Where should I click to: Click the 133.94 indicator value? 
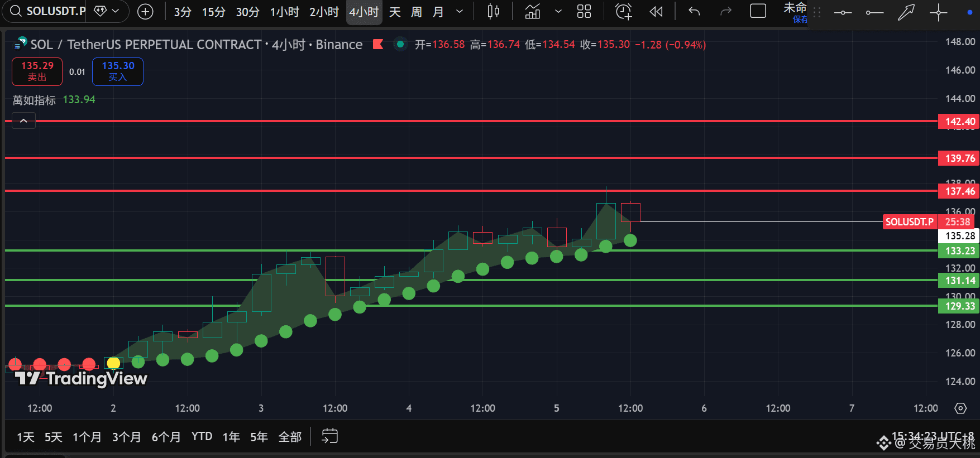coord(79,100)
